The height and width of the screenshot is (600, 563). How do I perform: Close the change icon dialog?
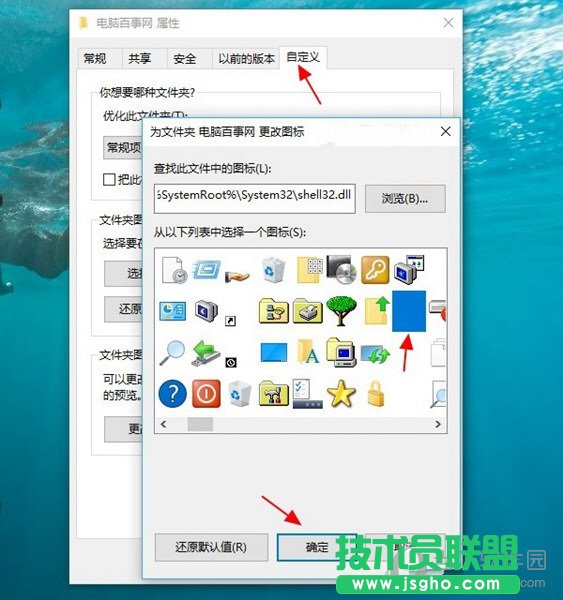pos(446,132)
